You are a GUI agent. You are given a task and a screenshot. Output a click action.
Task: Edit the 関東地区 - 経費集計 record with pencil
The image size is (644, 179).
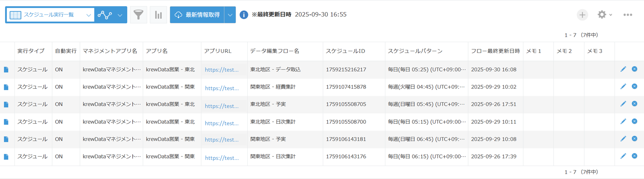pos(623,86)
